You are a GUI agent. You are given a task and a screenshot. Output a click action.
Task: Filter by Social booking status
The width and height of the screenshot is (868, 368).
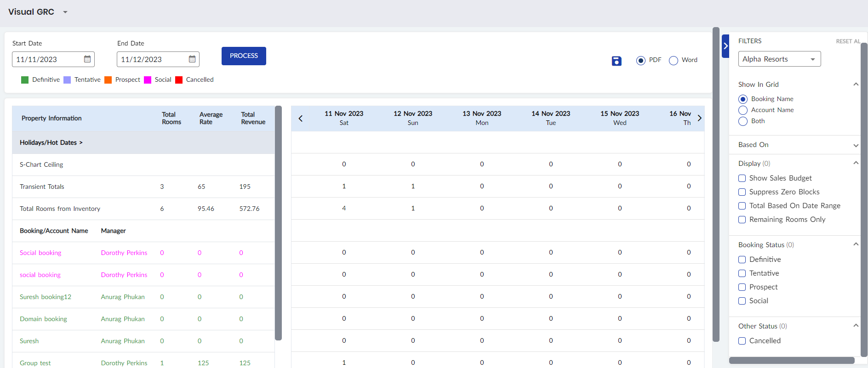[742, 301]
